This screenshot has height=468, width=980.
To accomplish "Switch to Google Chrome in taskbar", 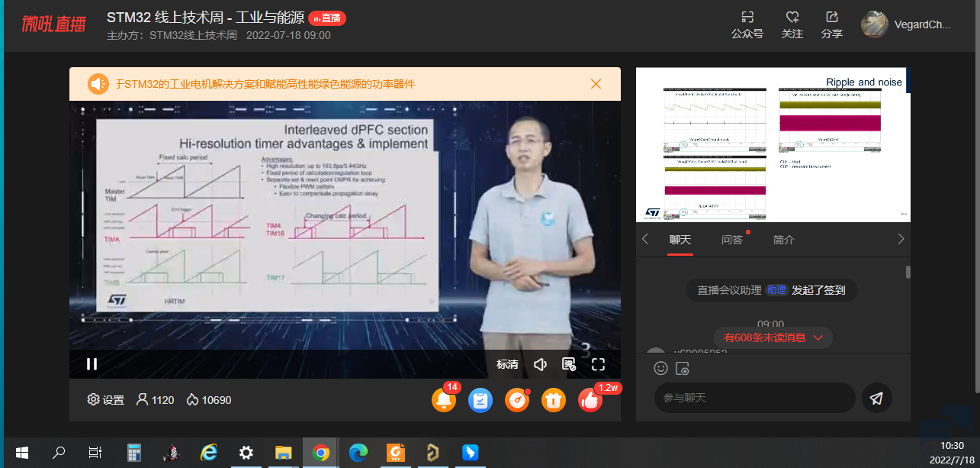I will 321,453.
